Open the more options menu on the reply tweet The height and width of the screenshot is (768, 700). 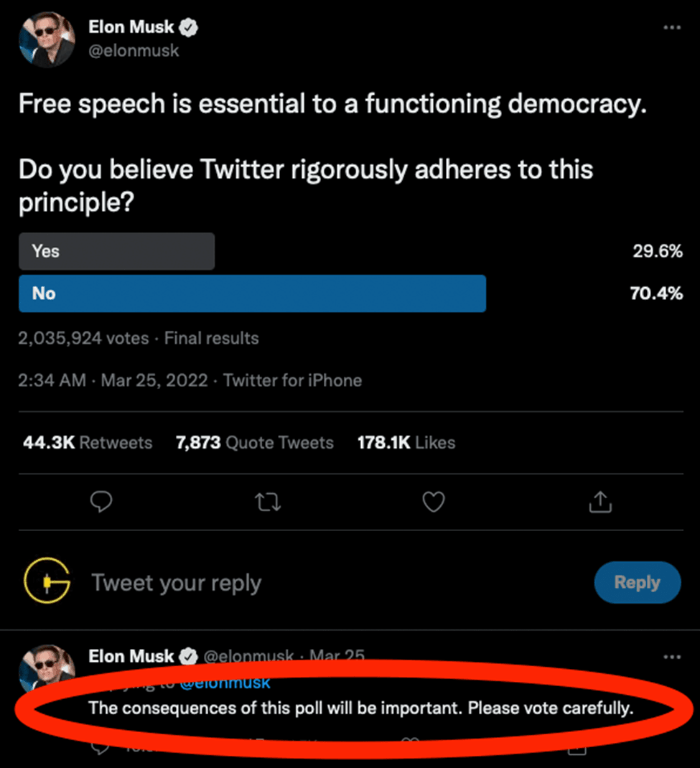[x=671, y=656]
